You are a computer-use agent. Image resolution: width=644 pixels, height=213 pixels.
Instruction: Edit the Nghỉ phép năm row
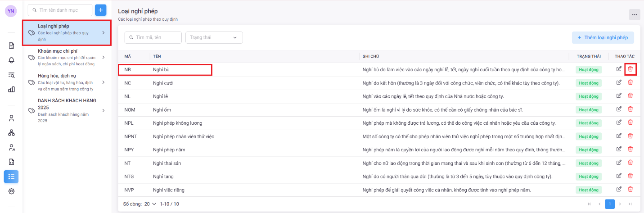coord(619,149)
